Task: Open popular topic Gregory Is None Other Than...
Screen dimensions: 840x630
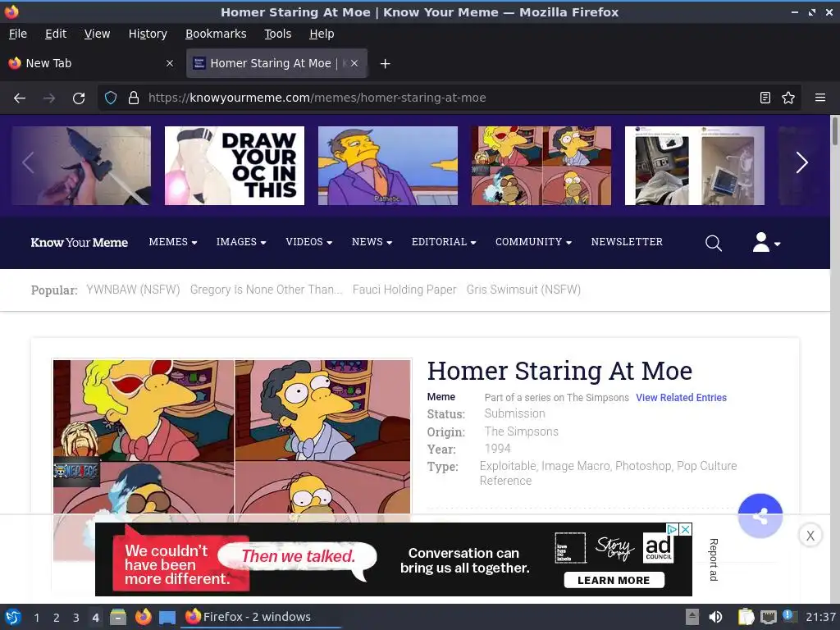Action: [x=267, y=290]
